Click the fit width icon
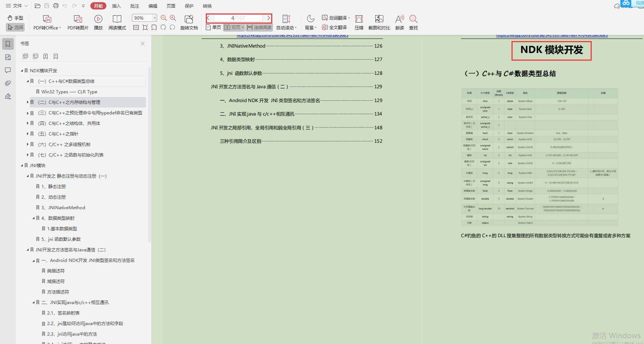Viewport: 644px width, 344px height. [x=154, y=27]
